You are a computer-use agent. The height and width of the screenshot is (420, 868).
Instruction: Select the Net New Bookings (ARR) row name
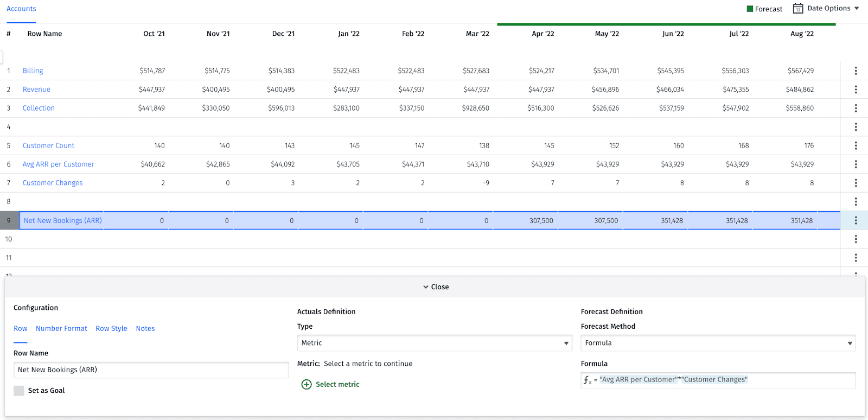[62, 220]
